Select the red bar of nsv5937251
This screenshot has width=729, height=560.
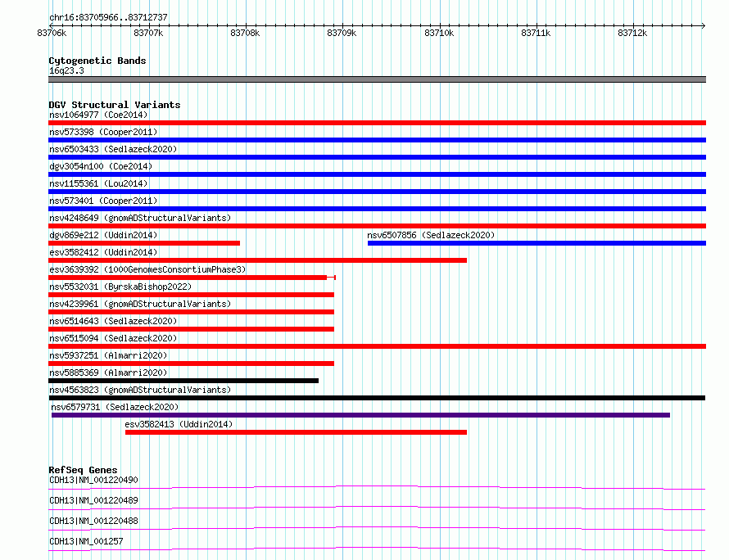coord(191,364)
